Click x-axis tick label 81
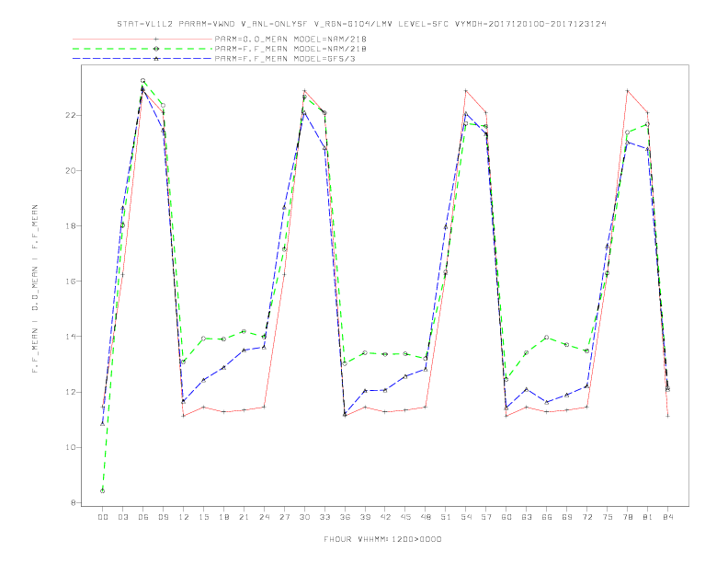728x563 pixels. pyautogui.click(x=648, y=517)
